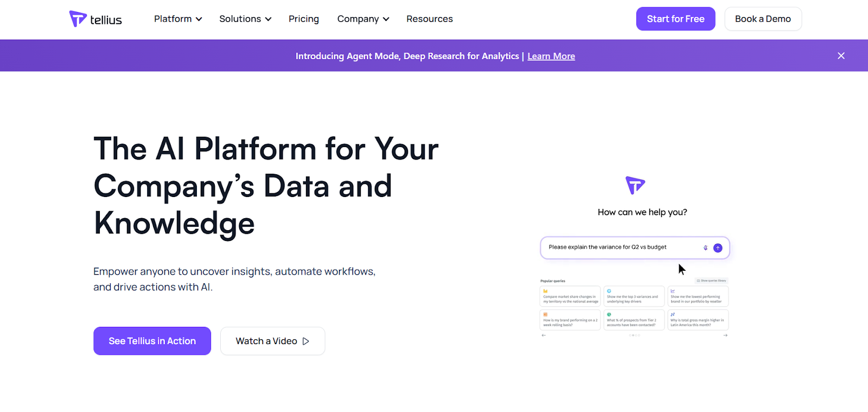Click the Tellius logo above the help prompt
This screenshot has width=868, height=412.
(635, 185)
